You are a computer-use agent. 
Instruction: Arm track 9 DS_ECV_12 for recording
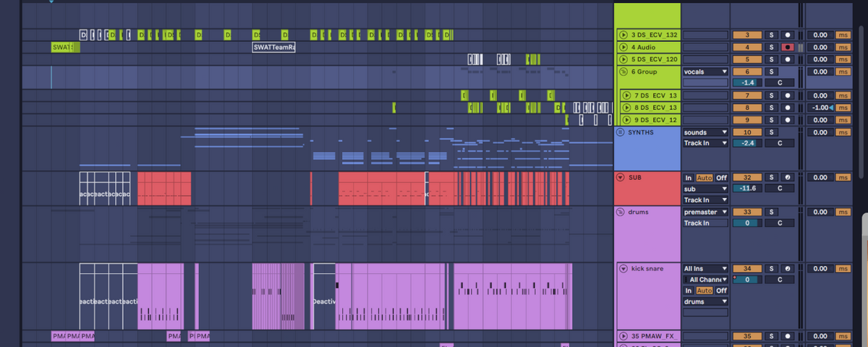tap(787, 119)
